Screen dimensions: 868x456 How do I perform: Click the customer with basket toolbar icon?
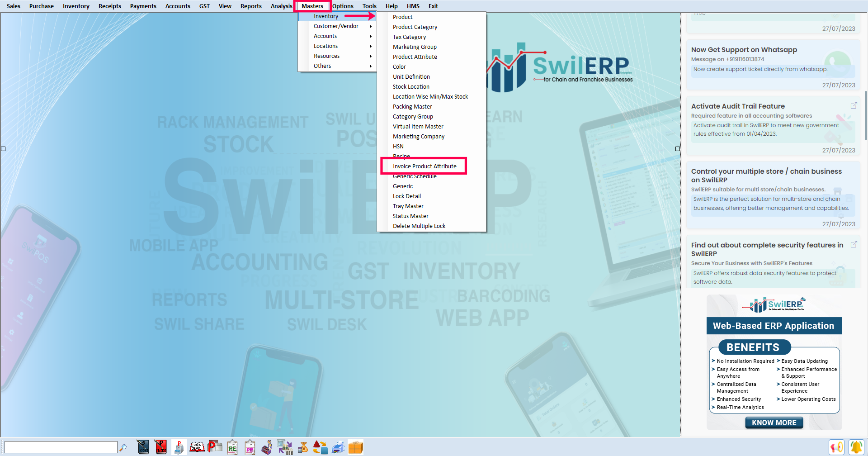pyautogui.click(x=267, y=447)
